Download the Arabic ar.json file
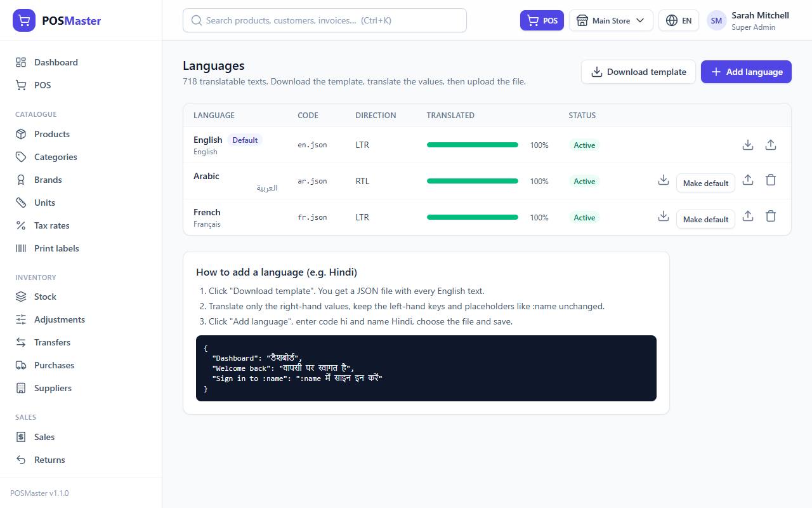Screen dimensions: 812x508 (664, 180)
